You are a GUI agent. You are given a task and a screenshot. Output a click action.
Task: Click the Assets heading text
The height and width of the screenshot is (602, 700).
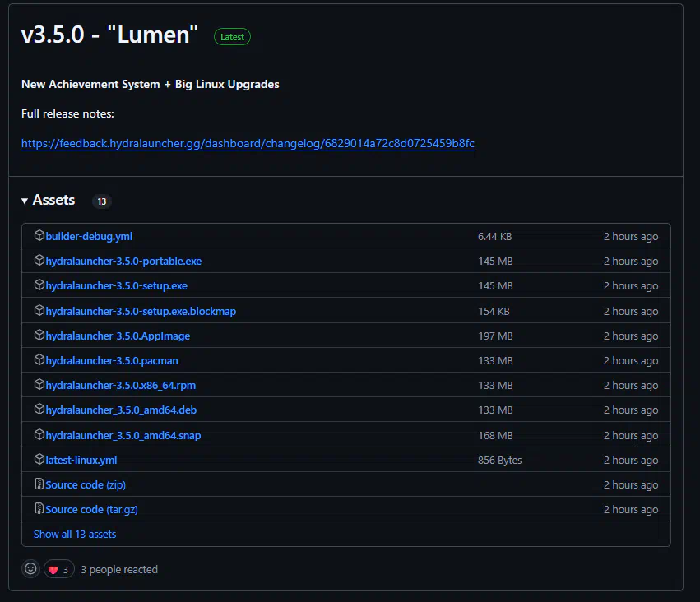53,200
